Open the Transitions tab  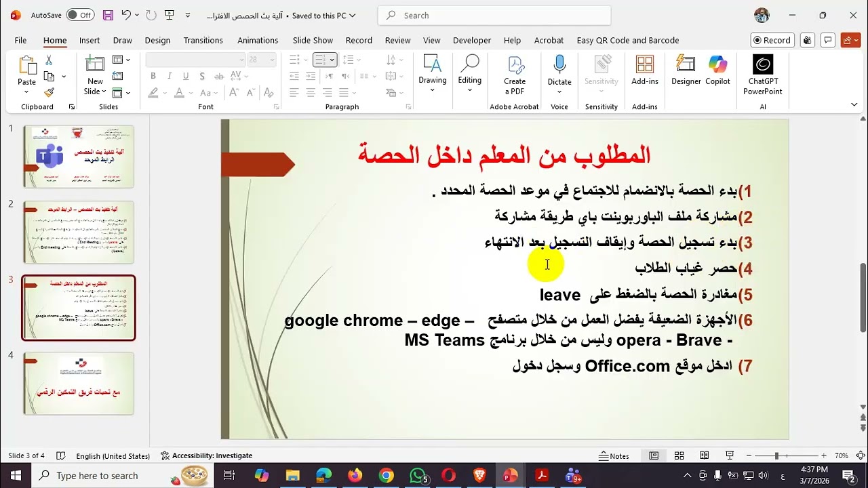point(203,40)
